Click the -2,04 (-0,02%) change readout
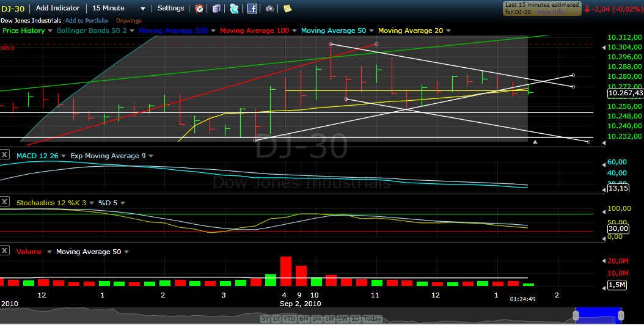The width and height of the screenshot is (644, 325). [x=616, y=9]
